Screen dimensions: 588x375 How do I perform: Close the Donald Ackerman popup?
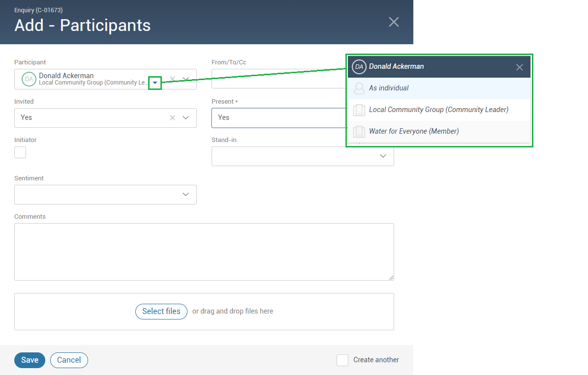519,67
